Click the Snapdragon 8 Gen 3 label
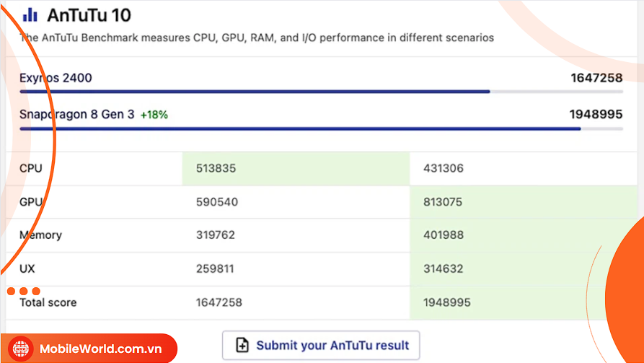Viewport: 644px width, 363px height. pos(76,114)
